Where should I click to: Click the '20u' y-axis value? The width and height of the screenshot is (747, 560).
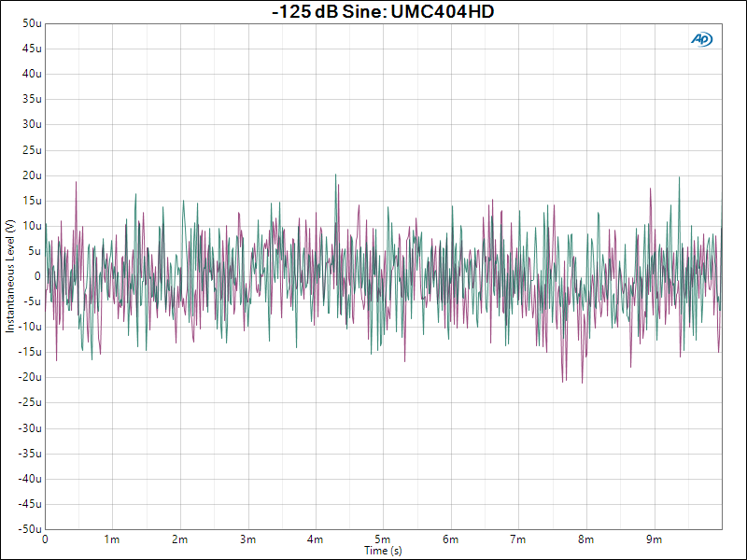32,175
